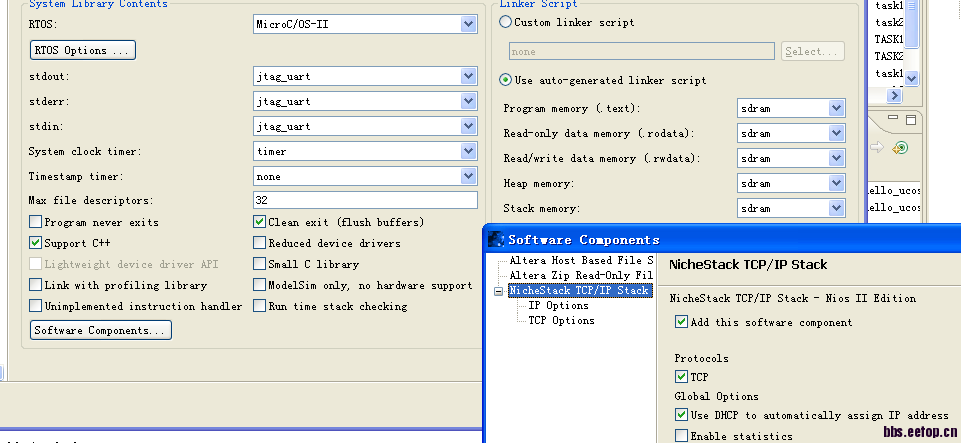Click the Select button for linker script

click(x=813, y=51)
